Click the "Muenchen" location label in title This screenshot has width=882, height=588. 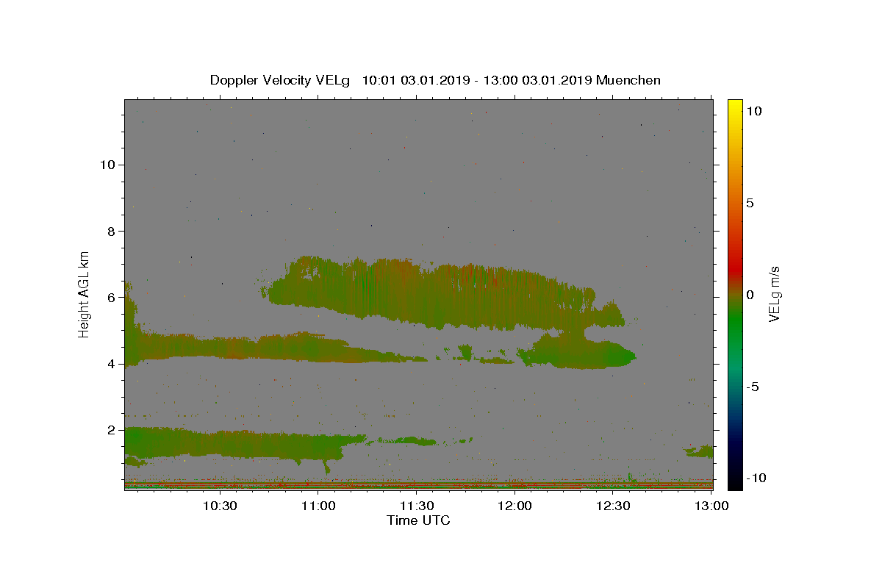click(628, 80)
